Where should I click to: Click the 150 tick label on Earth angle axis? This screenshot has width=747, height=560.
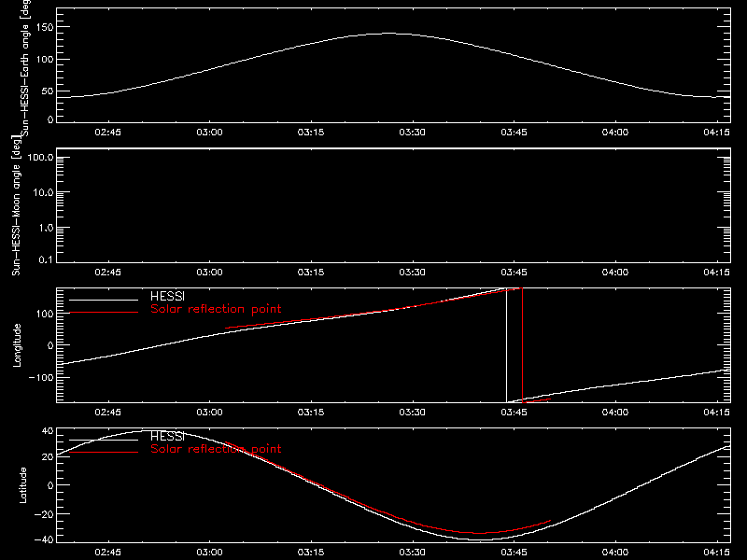pos(44,28)
